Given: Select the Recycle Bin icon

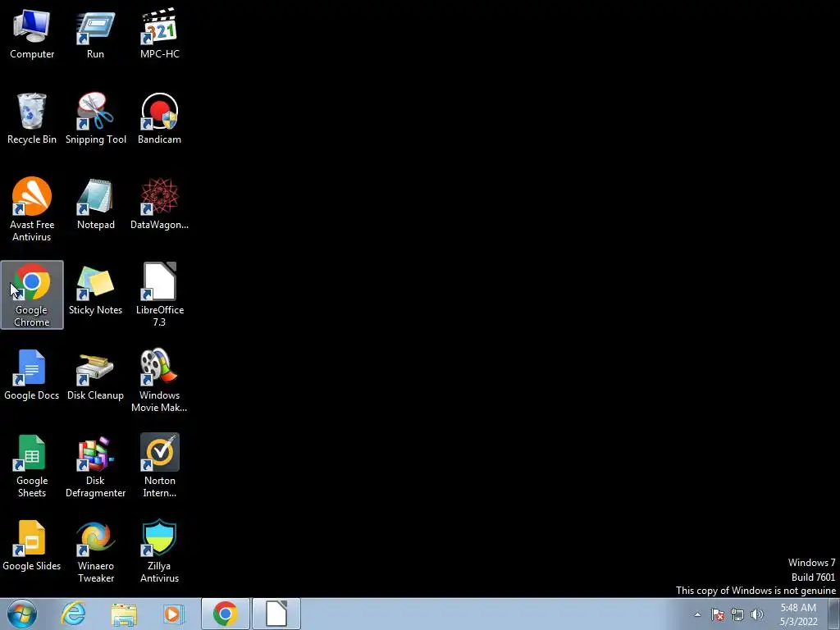Looking at the screenshot, I should click(32, 118).
